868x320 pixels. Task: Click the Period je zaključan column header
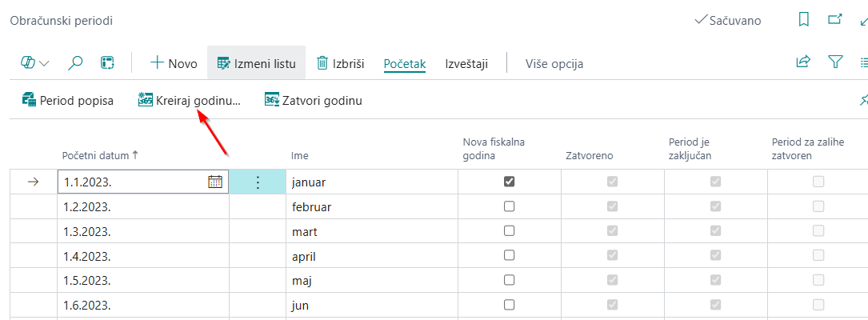click(x=690, y=149)
